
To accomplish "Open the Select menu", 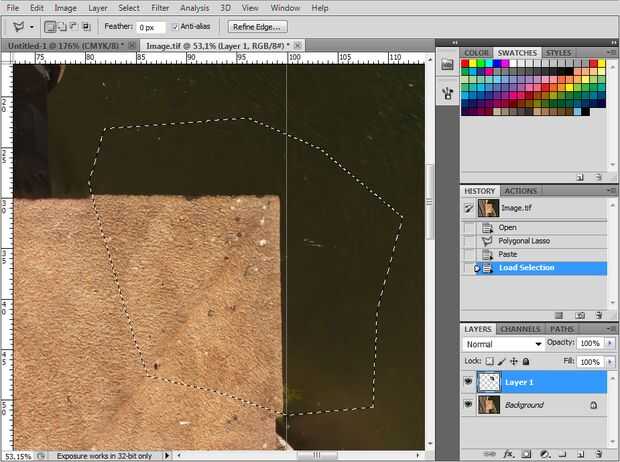I will point(129,8).
